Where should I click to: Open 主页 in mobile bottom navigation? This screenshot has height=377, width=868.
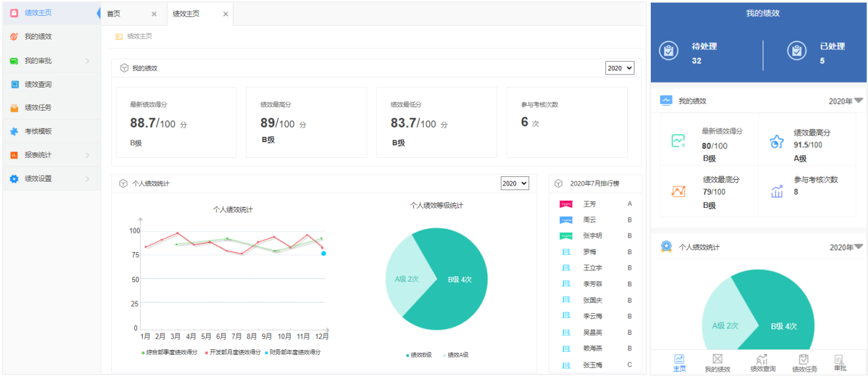point(679,363)
